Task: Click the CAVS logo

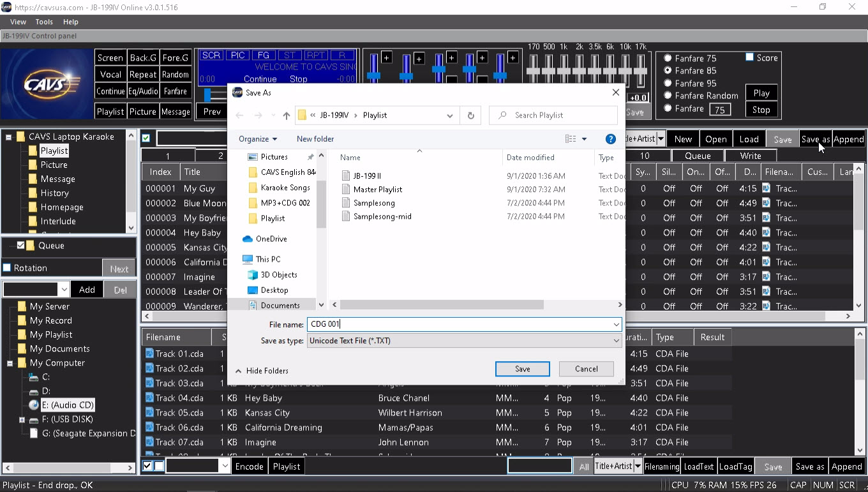Action: (x=47, y=84)
